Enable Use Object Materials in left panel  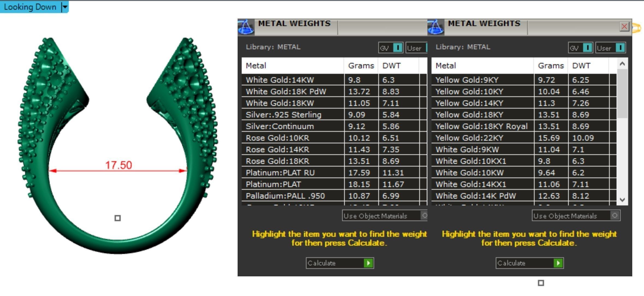(x=385, y=216)
